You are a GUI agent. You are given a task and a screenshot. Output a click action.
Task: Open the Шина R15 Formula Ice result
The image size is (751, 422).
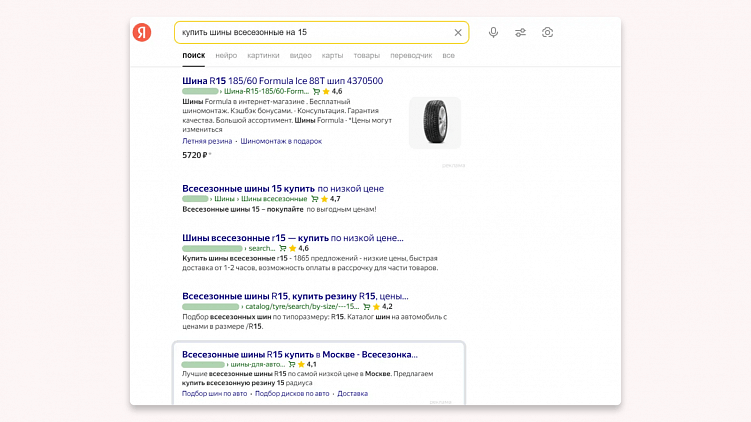(282, 80)
